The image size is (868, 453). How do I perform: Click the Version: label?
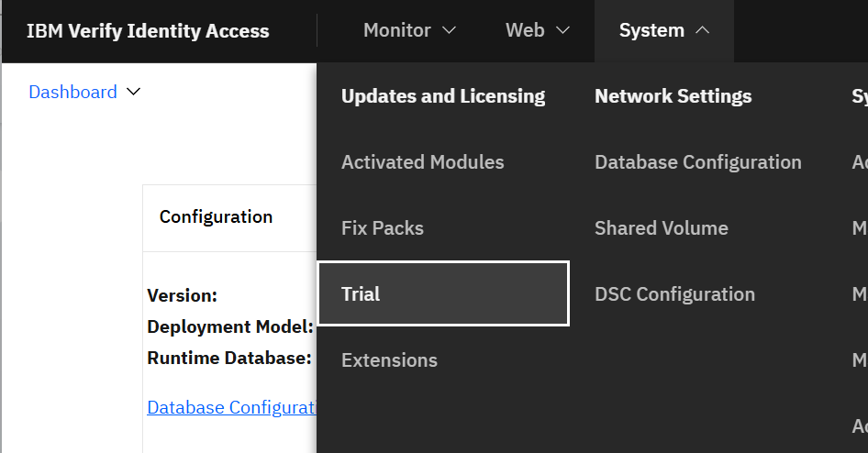[182, 295]
